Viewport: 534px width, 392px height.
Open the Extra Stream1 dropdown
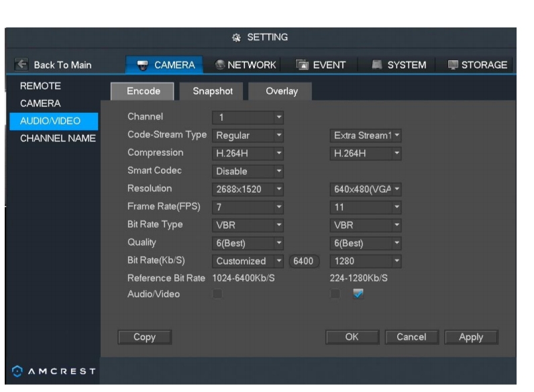[366, 136]
